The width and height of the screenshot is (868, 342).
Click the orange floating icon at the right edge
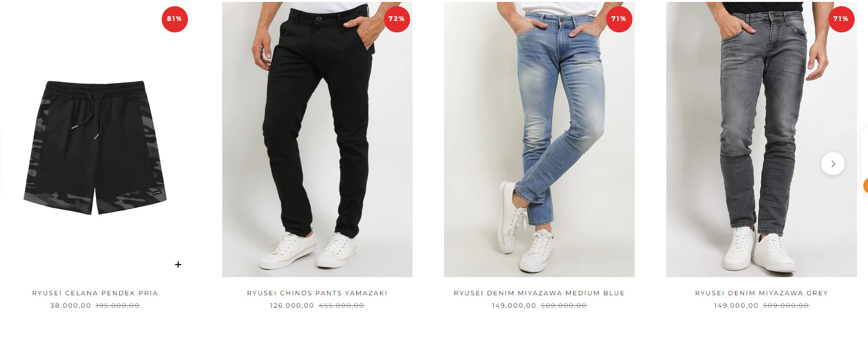(865, 186)
